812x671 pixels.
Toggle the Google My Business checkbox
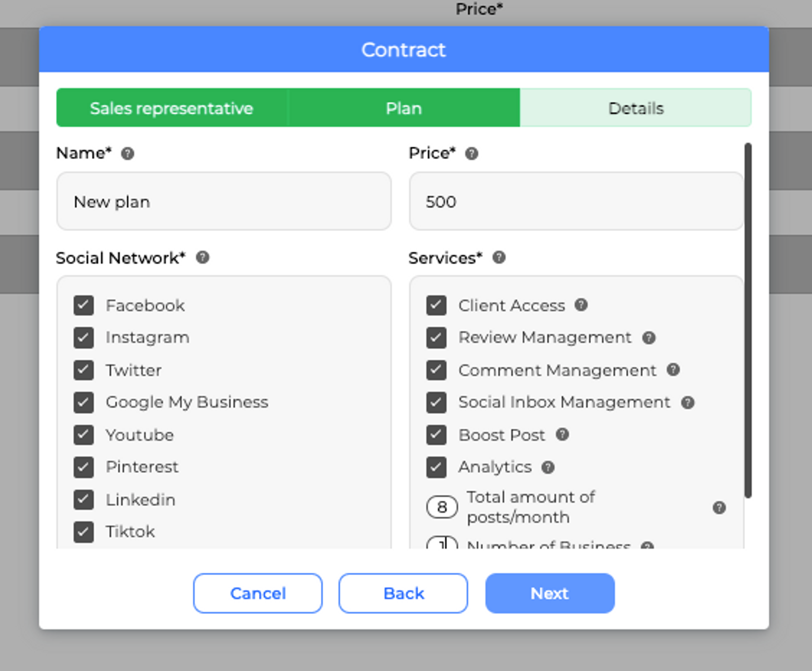point(84,403)
